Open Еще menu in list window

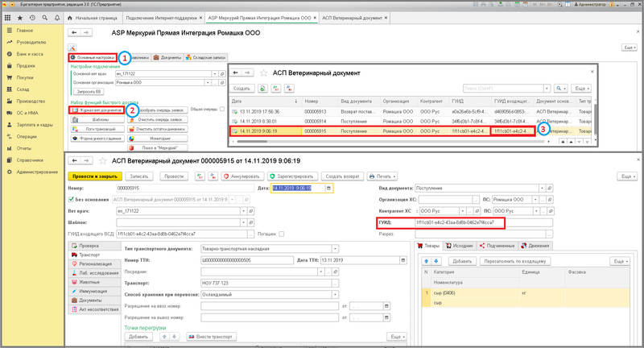pyautogui.click(x=582, y=89)
